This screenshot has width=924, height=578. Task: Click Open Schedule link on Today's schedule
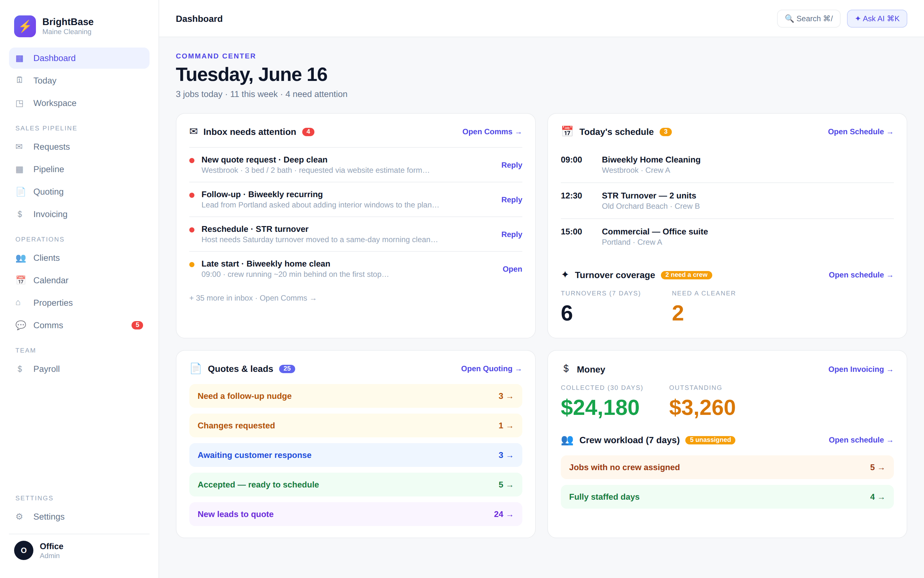860,132
